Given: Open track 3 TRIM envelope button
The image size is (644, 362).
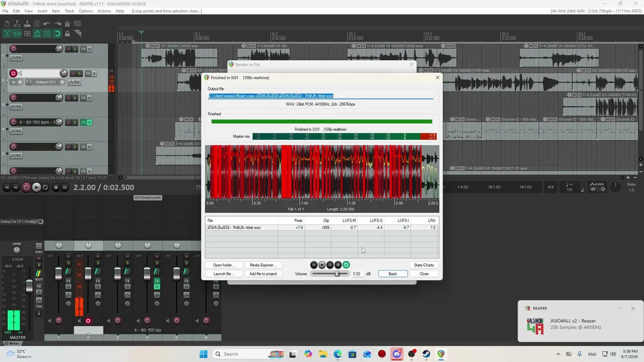Looking at the screenshot, I should point(16,107).
